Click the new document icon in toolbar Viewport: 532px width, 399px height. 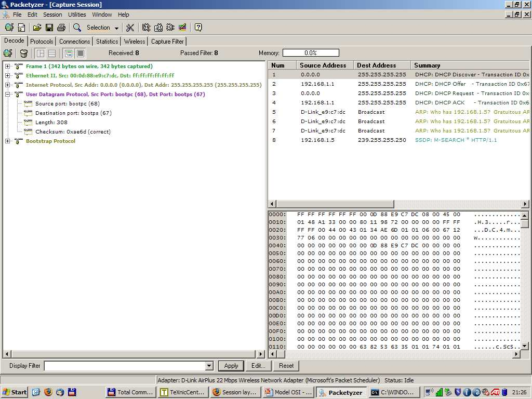21,28
